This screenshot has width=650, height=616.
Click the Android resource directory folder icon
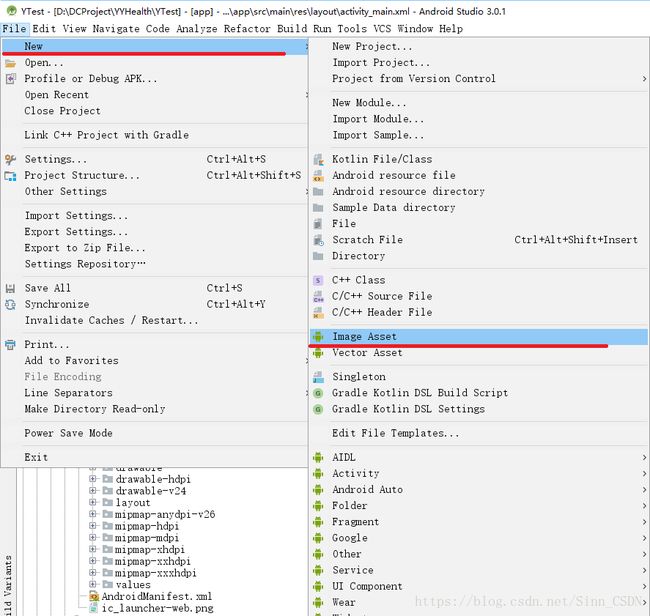click(x=318, y=192)
